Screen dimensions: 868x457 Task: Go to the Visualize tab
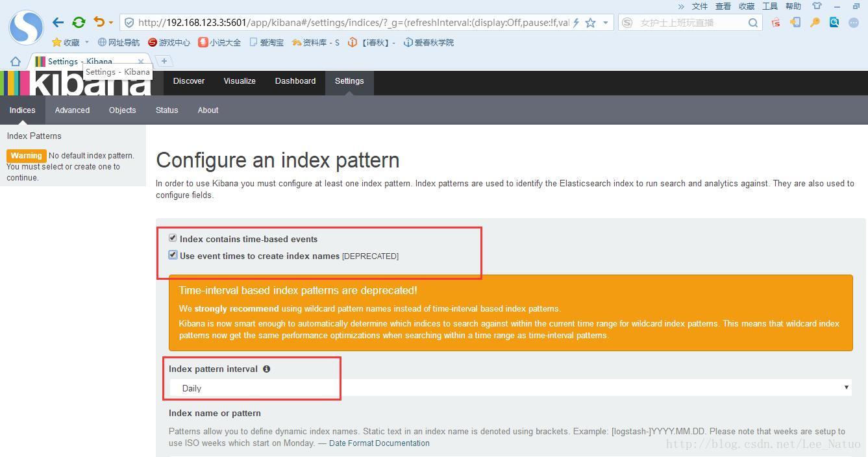240,81
